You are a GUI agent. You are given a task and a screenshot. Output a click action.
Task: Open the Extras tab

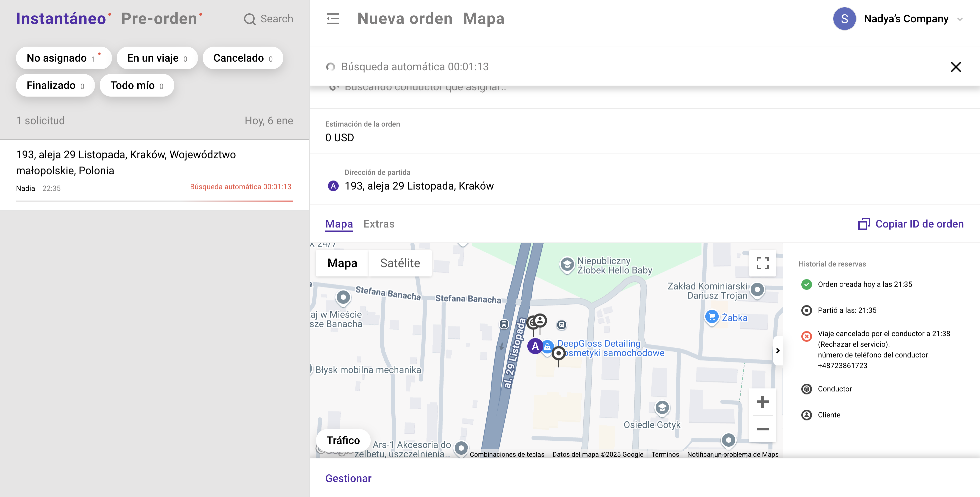[x=379, y=224]
